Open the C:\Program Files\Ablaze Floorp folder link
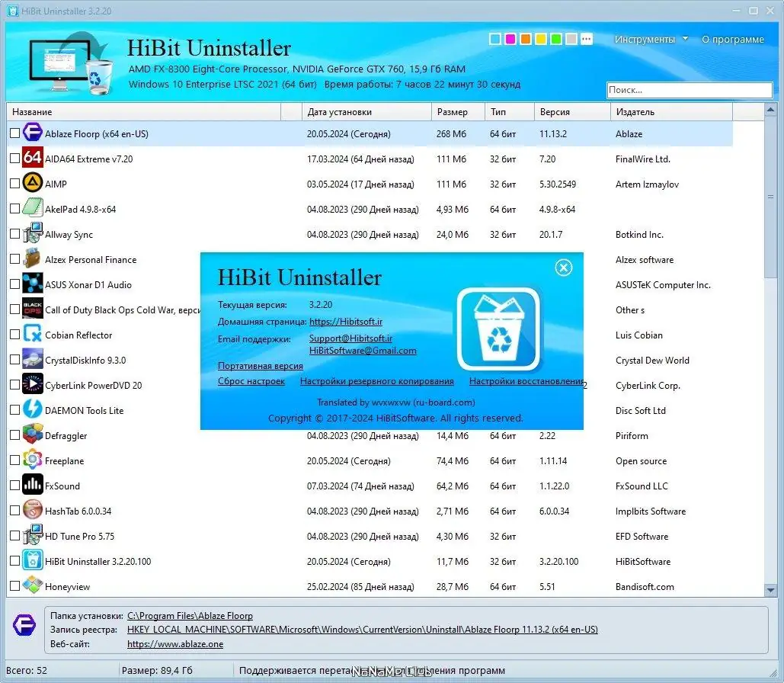 pyautogui.click(x=190, y=615)
